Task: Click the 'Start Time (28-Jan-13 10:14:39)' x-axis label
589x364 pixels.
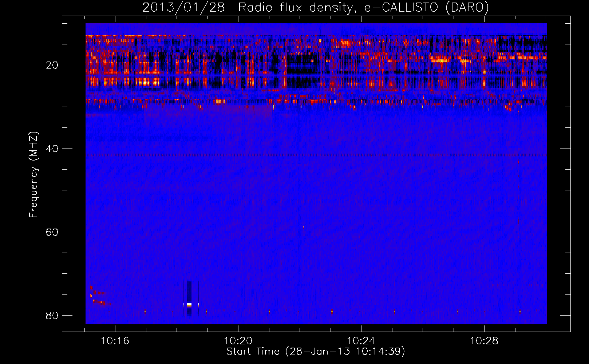Action: pyautogui.click(x=316, y=352)
